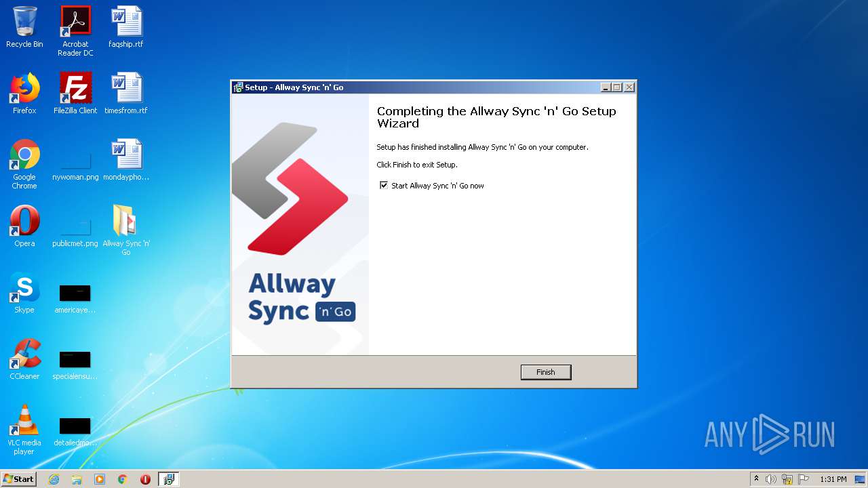This screenshot has width=868, height=488.
Task: Open Opera icon in the taskbar
Action: 145,479
